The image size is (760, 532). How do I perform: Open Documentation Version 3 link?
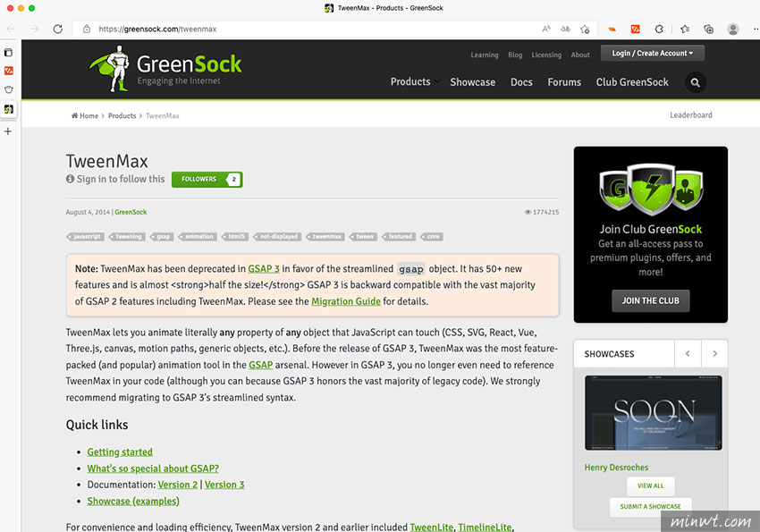[224, 485]
